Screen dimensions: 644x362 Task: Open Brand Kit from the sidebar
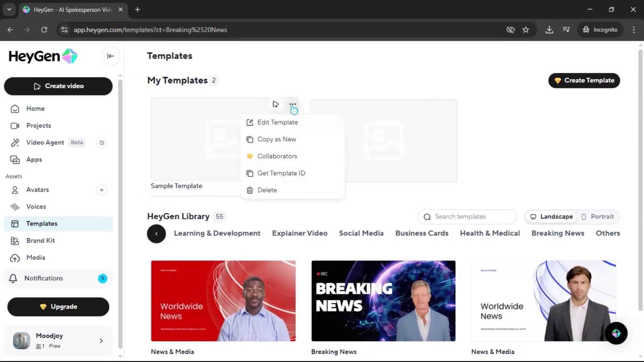41,241
